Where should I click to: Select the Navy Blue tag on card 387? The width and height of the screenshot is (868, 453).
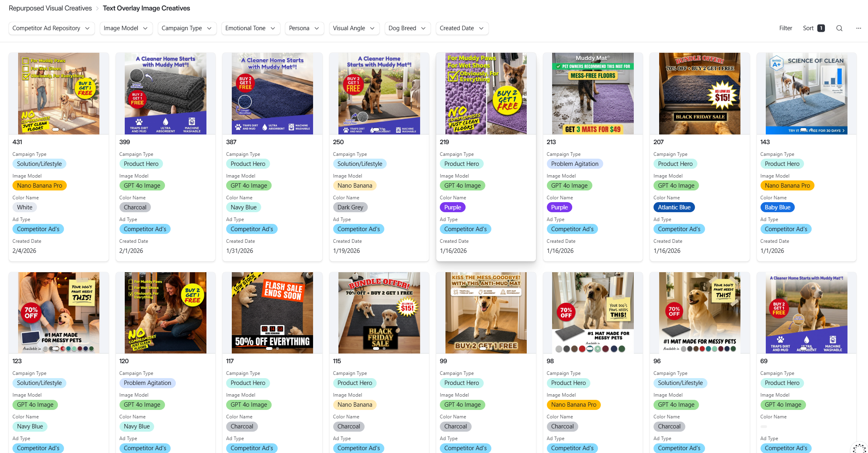(243, 207)
